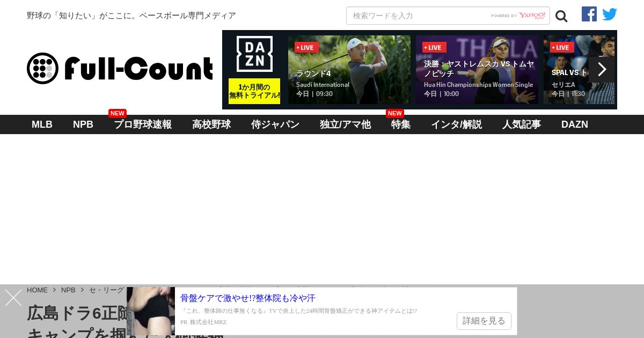Open the 骨盤ケアで激やせ ad headline link
Image resolution: width=644 pixels, height=338 pixels.
tap(248, 298)
